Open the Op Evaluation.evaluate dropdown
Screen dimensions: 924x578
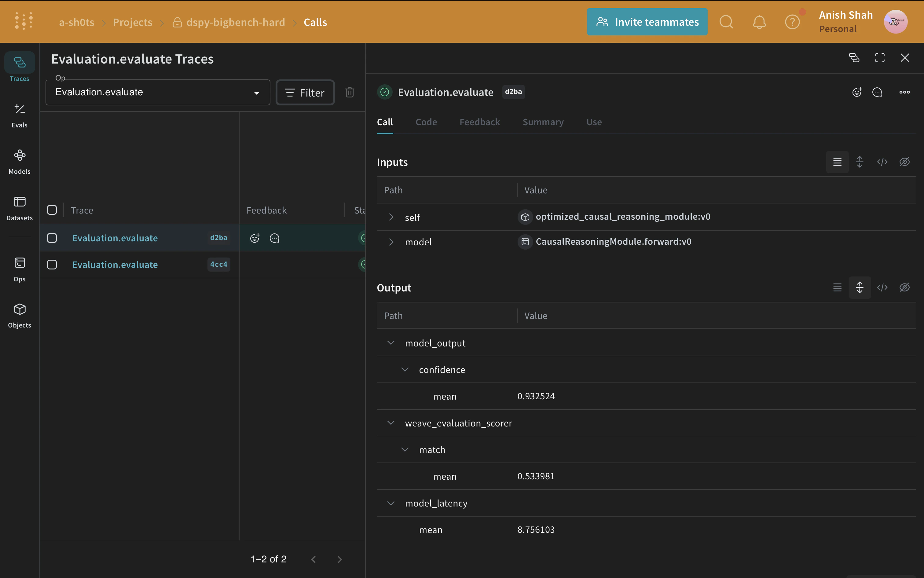(157, 92)
